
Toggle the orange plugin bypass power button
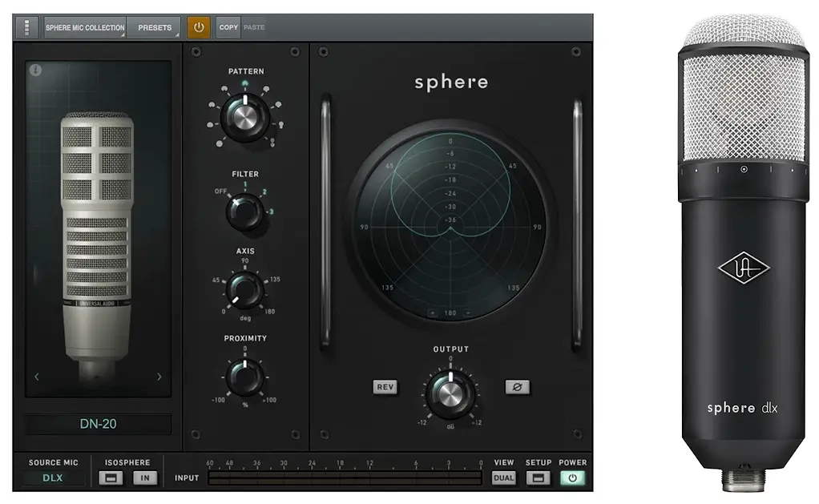(x=199, y=27)
